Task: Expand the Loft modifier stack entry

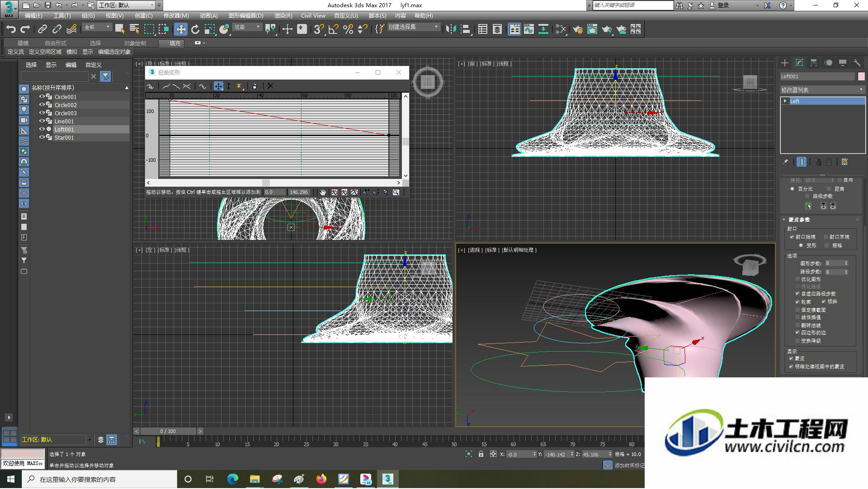Action: pos(785,101)
